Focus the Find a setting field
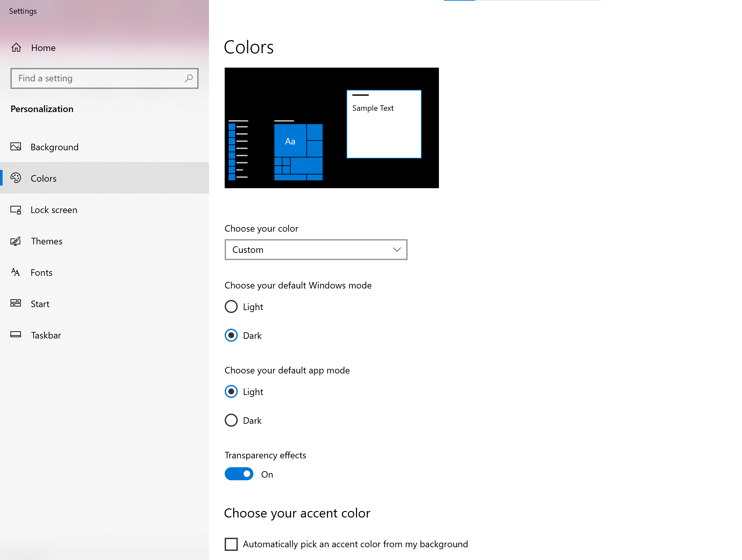This screenshot has width=742, height=560. [104, 78]
